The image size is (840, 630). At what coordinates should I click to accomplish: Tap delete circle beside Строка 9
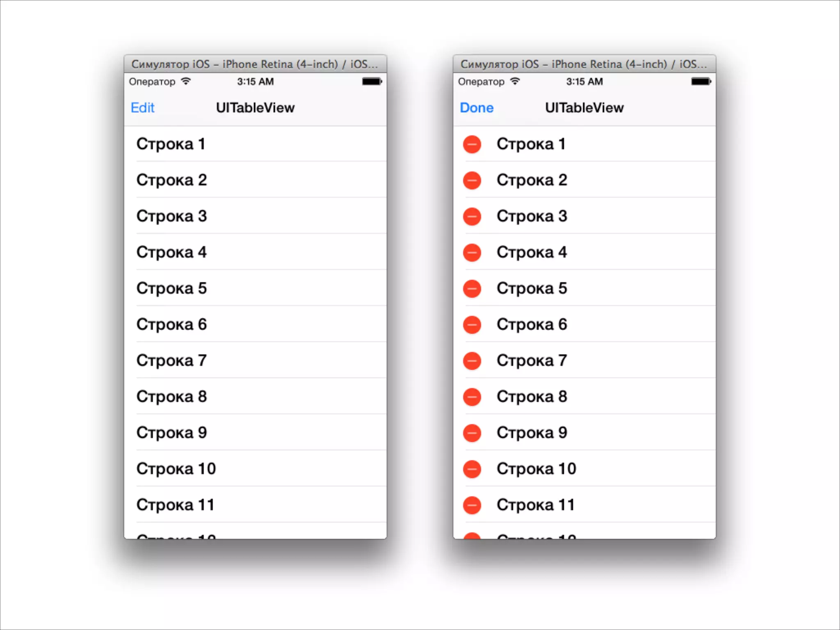[x=472, y=433]
